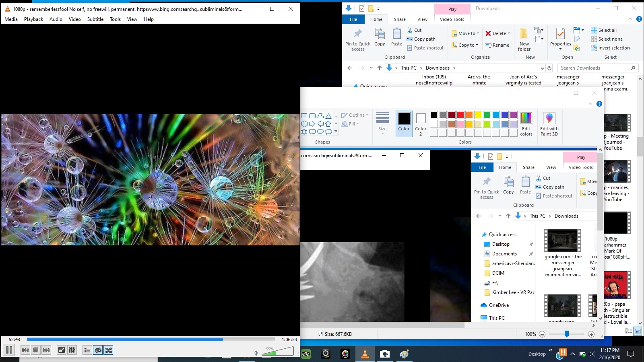Select the right arrow shape in Paint
The width and height of the screenshot is (644, 362).
(312, 124)
